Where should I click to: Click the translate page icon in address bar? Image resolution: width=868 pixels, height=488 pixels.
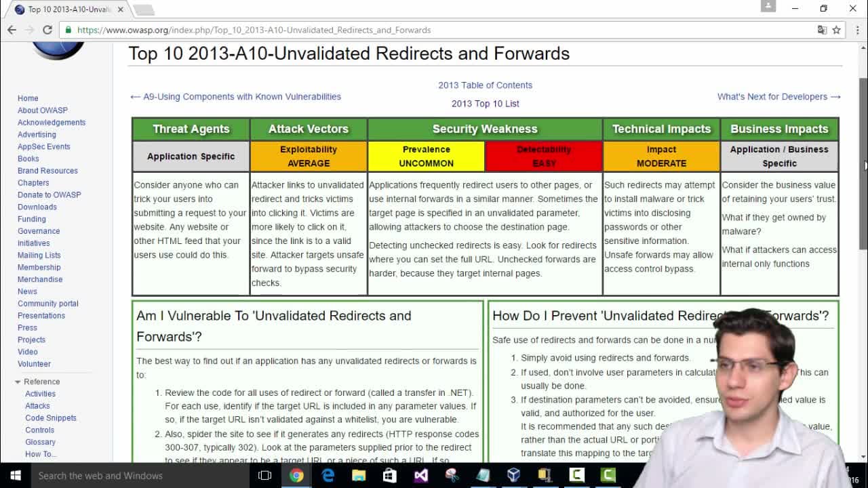pyautogui.click(x=822, y=30)
